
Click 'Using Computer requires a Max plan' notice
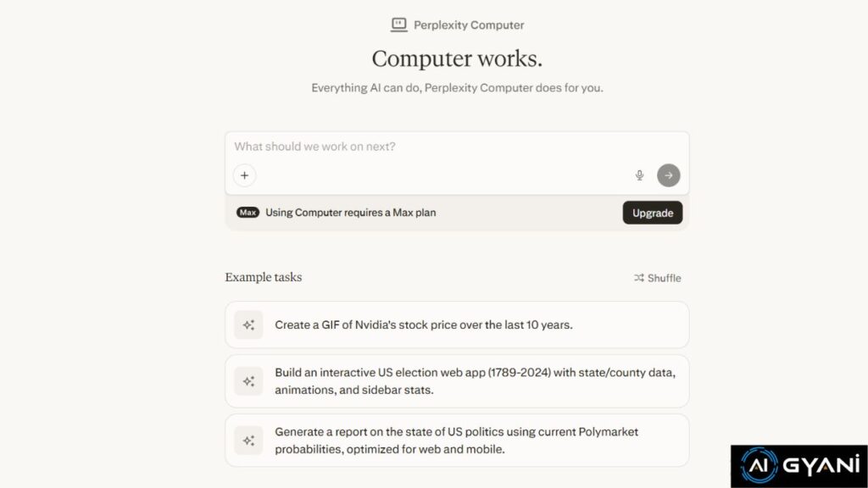tap(351, 213)
